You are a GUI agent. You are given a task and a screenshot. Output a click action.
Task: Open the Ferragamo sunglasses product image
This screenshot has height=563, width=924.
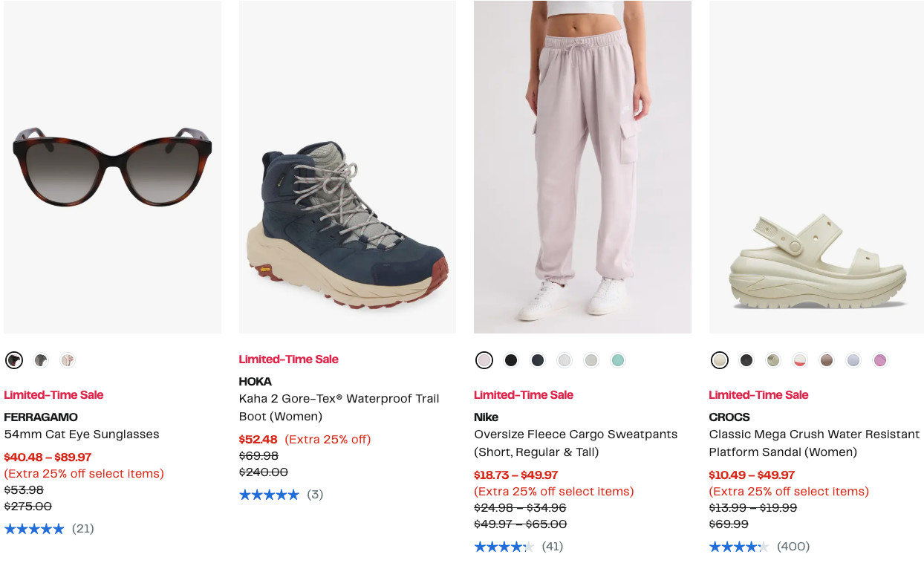point(112,167)
